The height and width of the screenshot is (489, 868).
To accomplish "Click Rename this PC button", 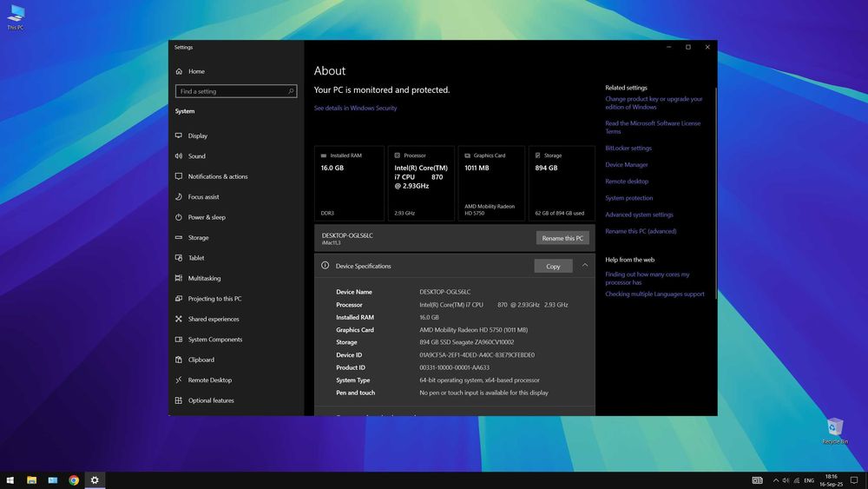I will (x=562, y=238).
